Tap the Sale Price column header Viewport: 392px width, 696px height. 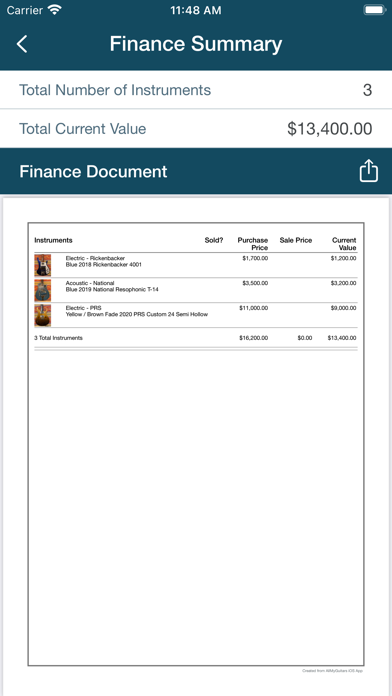pyautogui.click(x=296, y=240)
